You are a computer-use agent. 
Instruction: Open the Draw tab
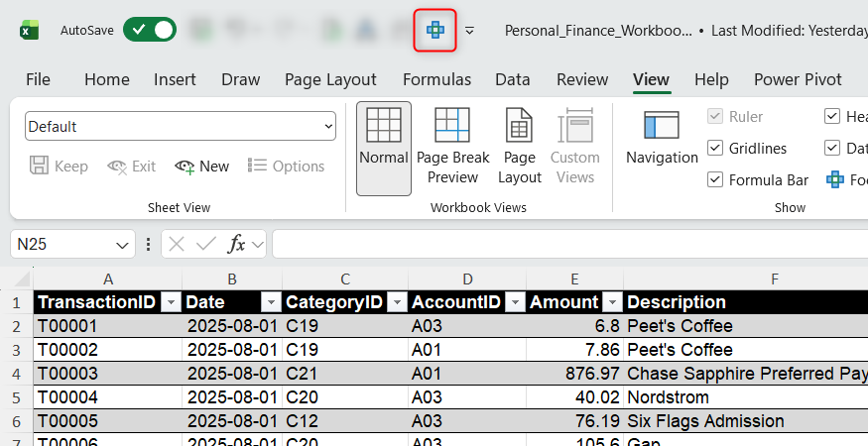tap(241, 79)
